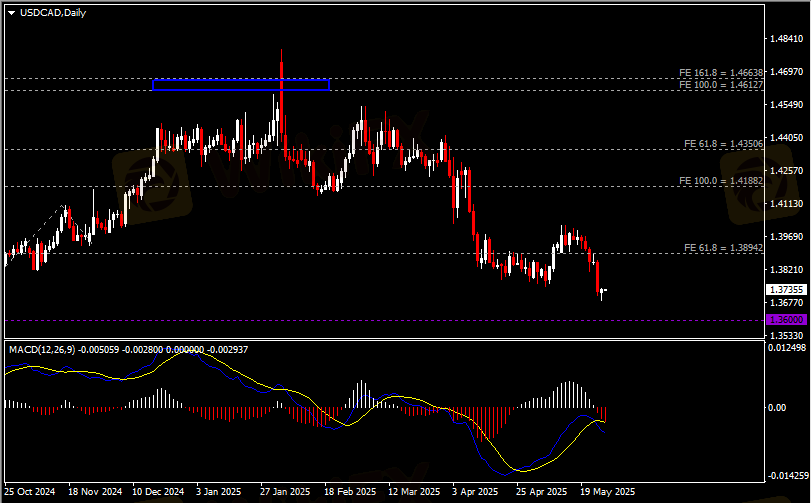
Task: Click the current price tag 1.37355
Action: tap(787, 290)
